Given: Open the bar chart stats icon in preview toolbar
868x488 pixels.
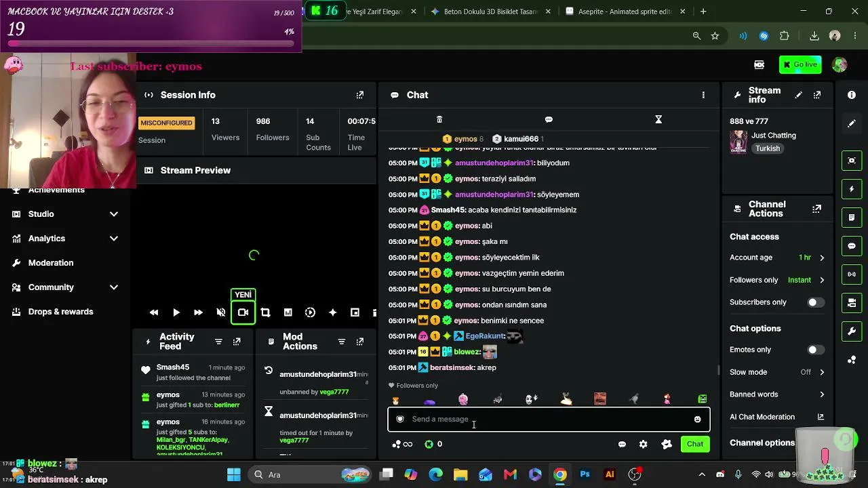Looking at the screenshot, I should tap(288, 312).
